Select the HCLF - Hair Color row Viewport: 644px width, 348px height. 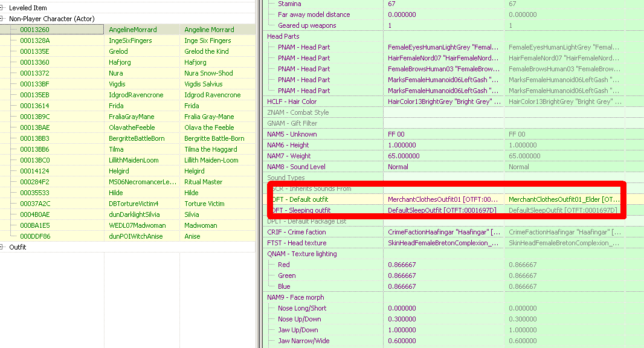[x=454, y=101]
